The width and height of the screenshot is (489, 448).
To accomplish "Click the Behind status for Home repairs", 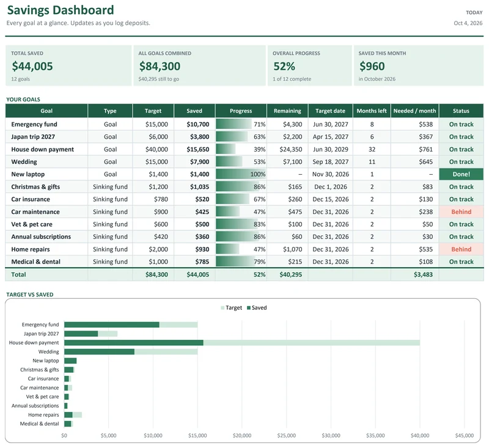I will click(x=461, y=249).
